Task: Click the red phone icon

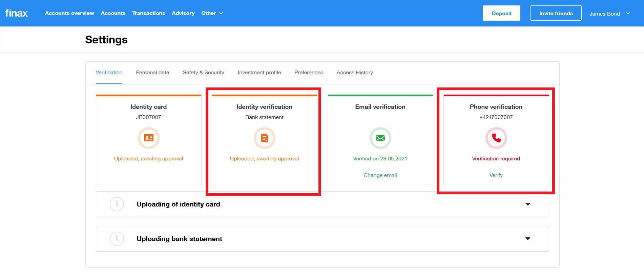Action: tap(496, 138)
